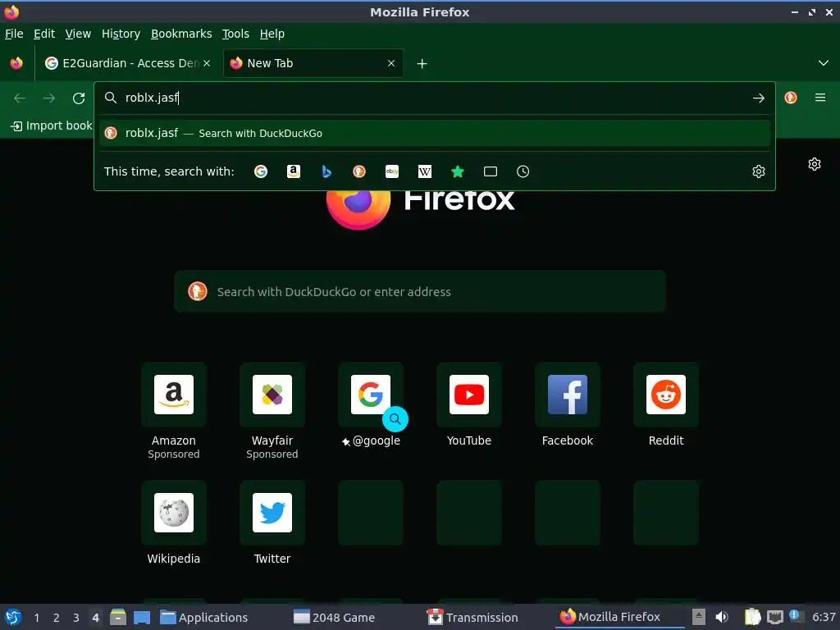Open DuckDuckGo extension toolbar icon
Viewport: 840px width, 630px height.
tap(791, 98)
